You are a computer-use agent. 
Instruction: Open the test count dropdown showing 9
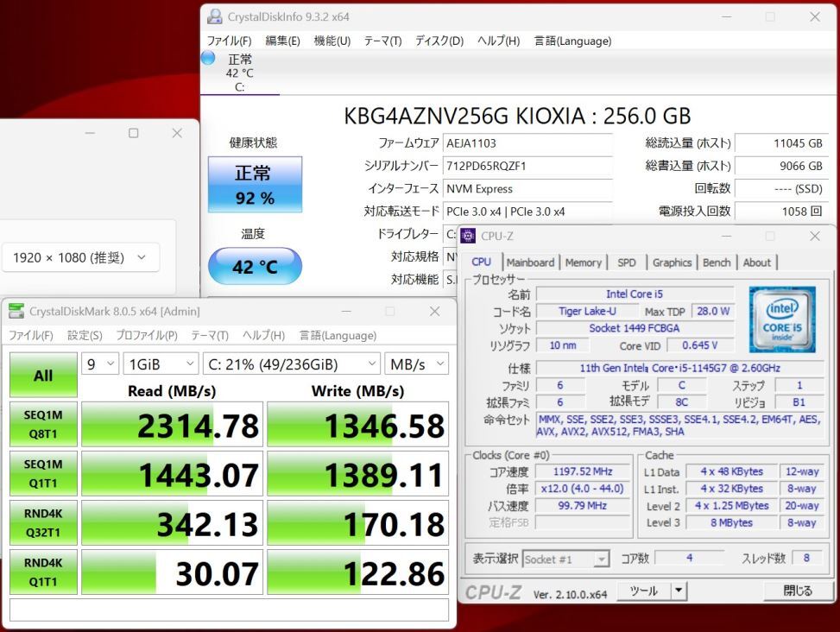pos(99,363)
